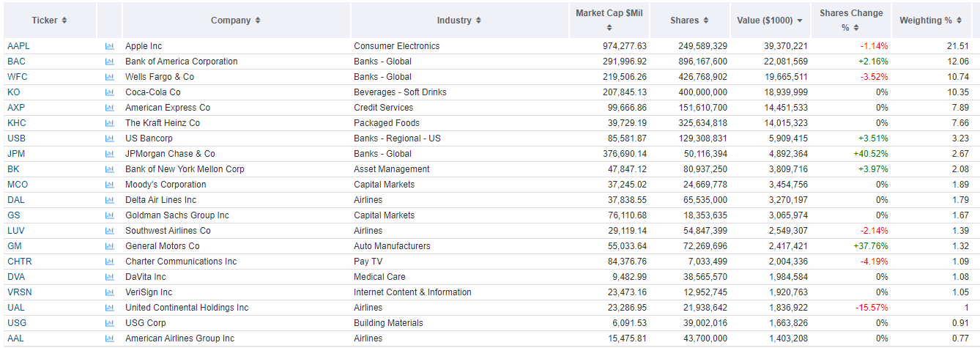This screenshot has height=348, width=980.
Task: Toggle sort on Value ($1000) column
Action: pos(770,21)
